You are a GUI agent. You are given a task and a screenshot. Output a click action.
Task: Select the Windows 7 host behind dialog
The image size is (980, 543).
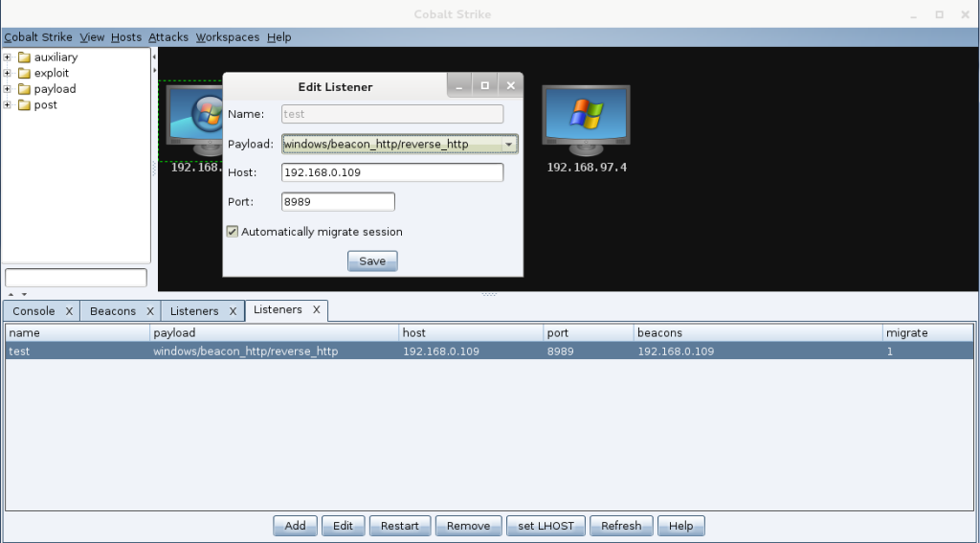pyautogui.click(x=193, y=120)
